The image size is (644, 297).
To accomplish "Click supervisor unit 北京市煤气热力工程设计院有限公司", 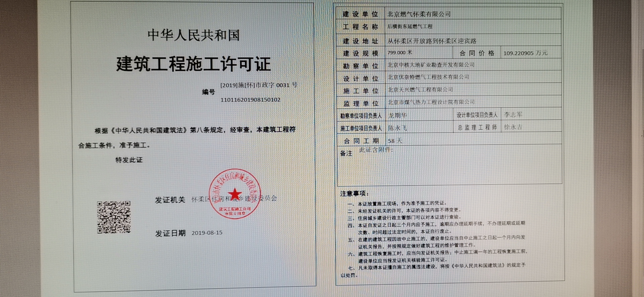I will 431,102.
